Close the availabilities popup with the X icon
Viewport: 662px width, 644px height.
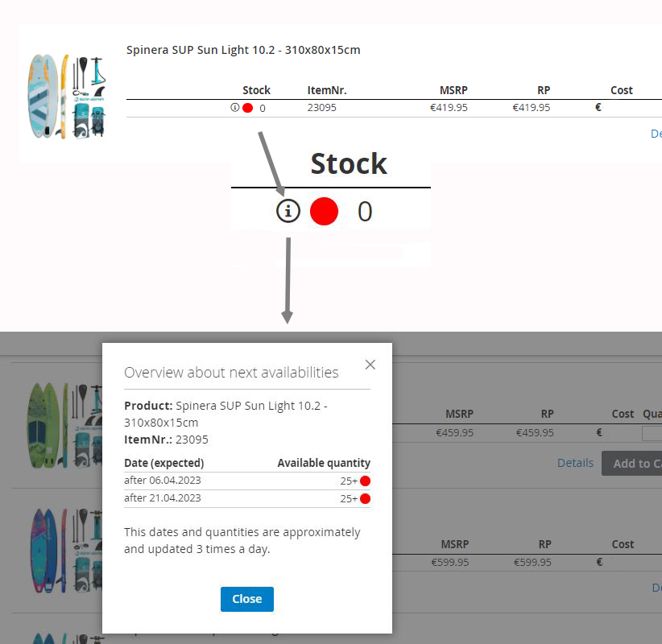tap(370, 365)
